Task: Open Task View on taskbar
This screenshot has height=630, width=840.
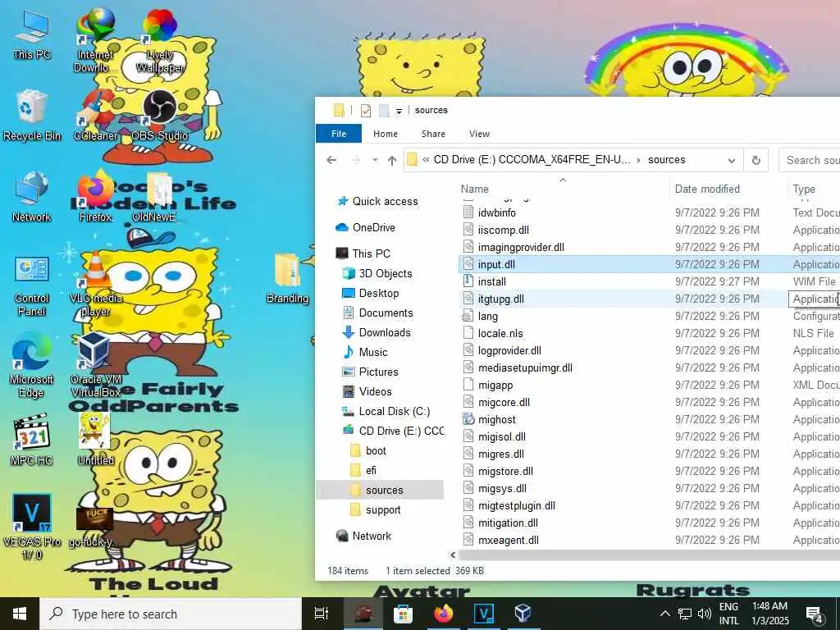Action: 322,614
